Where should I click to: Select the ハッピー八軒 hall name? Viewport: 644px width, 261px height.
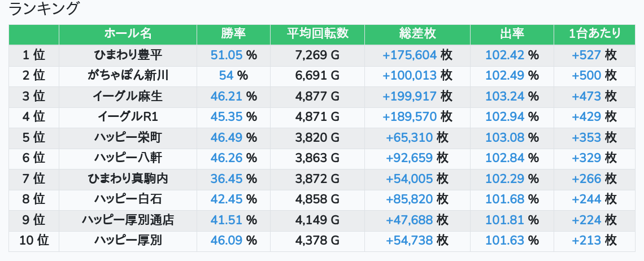click(128, 158)
